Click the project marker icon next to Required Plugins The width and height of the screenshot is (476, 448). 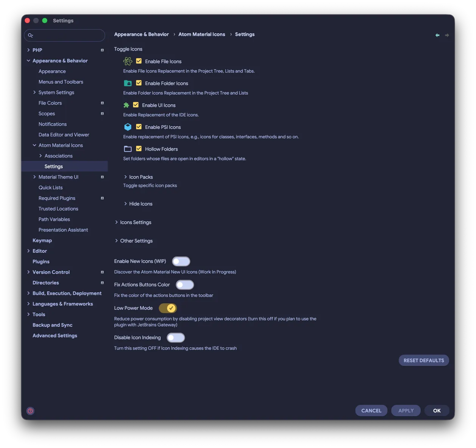pyautogui.click(x=102, y=198)
